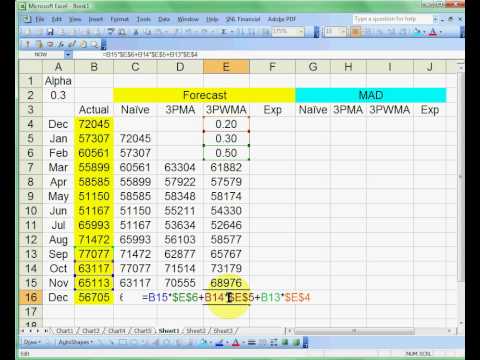Open the Draw menu on Drawing toolbar
The image size is (480, 360).
[x=32, y=342]
